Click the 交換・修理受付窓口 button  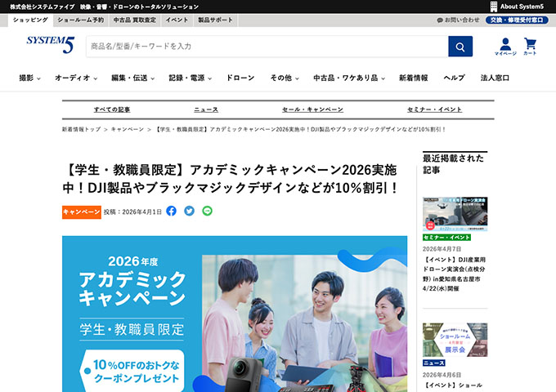[x=517, y=20]
